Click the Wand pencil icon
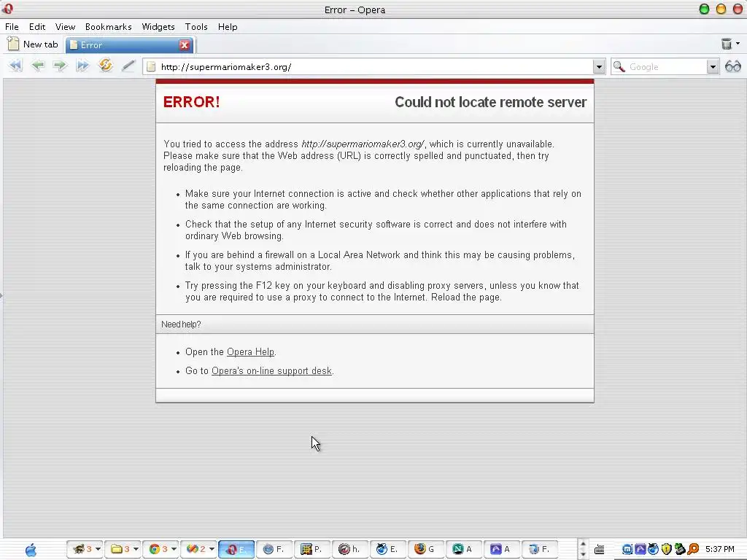The width and height of the screenshot is (747, 560). [128, 66]
